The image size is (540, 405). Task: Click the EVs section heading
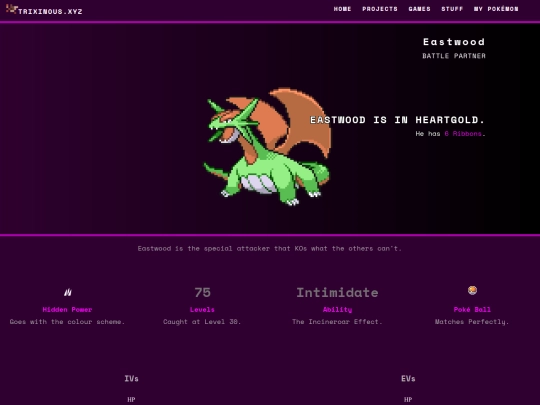pos(408,379)
